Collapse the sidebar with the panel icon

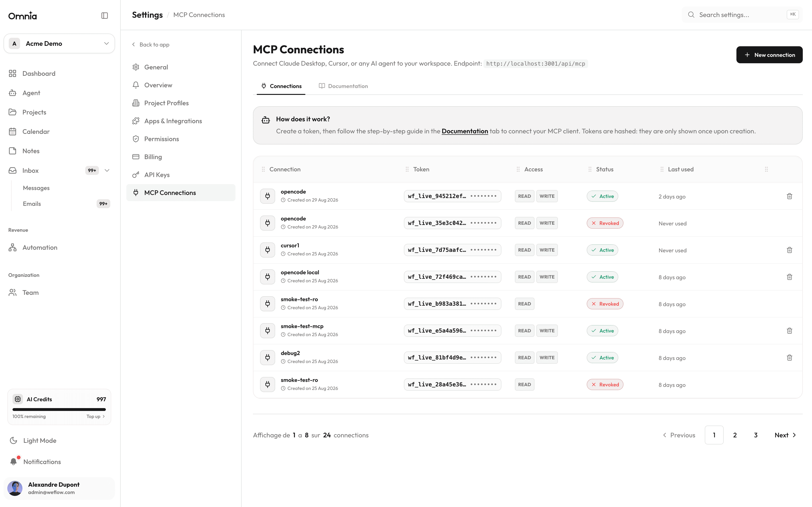(104, 15)
